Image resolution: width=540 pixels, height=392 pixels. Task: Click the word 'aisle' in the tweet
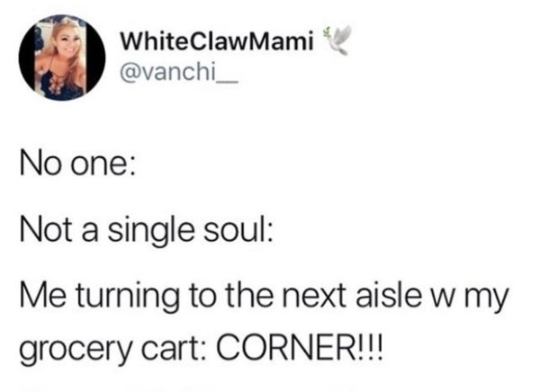pos(389,295)
